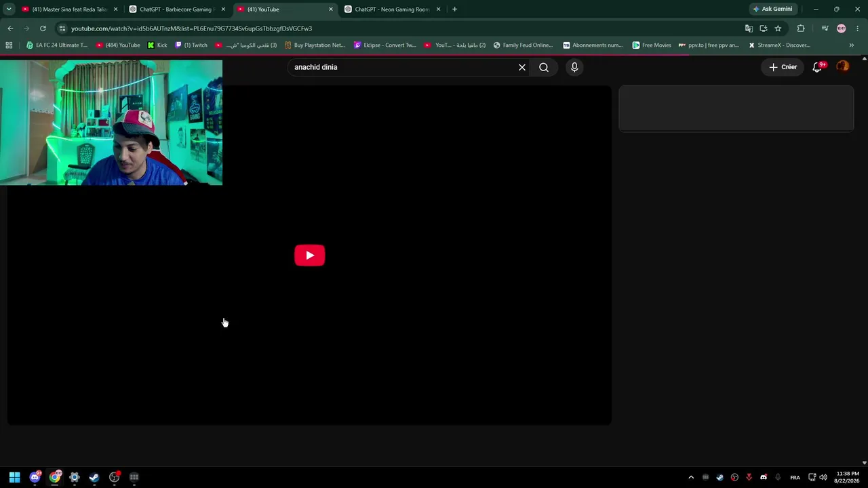Open the StreameX Discover bookmark
Screen dimensions: 868x488
coord(779,45)
